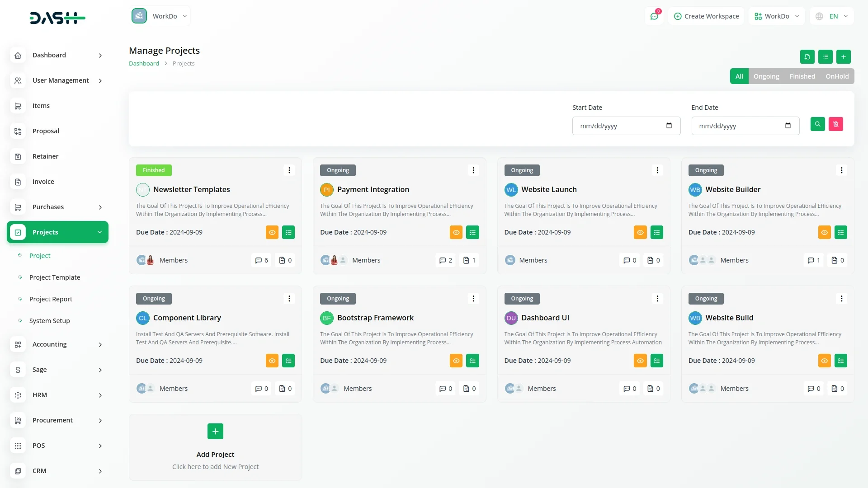
Task: Open the task list icon on the Payment Integration card
Action: pyautogui.click(x=472, y=232)
